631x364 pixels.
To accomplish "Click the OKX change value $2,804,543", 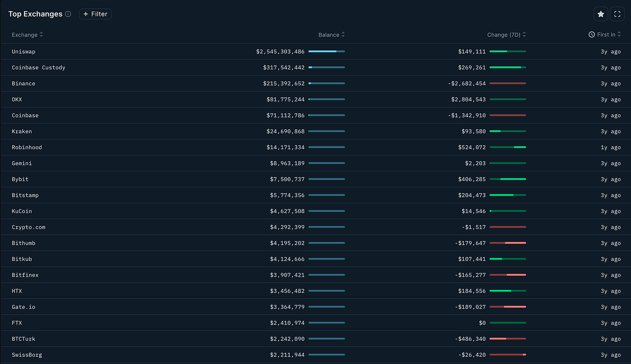I will click(x=469, y=100).
